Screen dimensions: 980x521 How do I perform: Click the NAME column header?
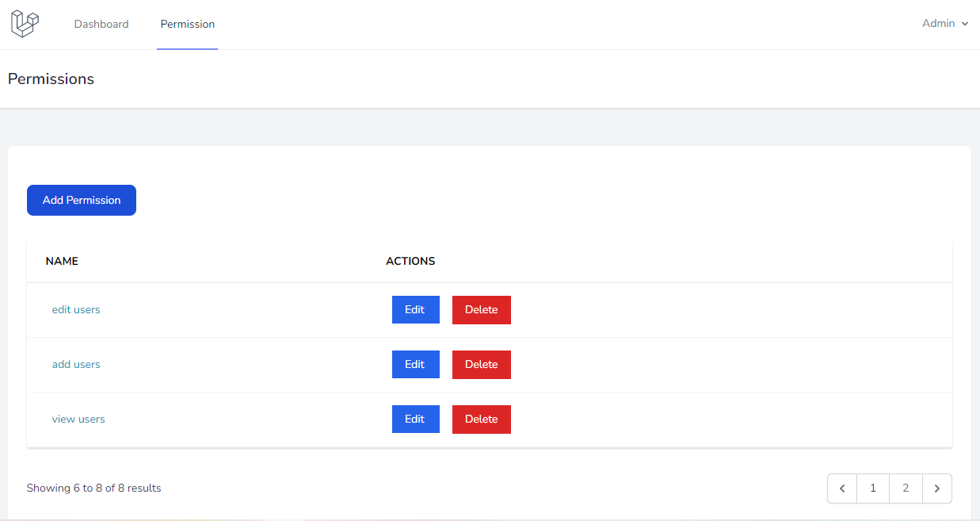point(61,261)
